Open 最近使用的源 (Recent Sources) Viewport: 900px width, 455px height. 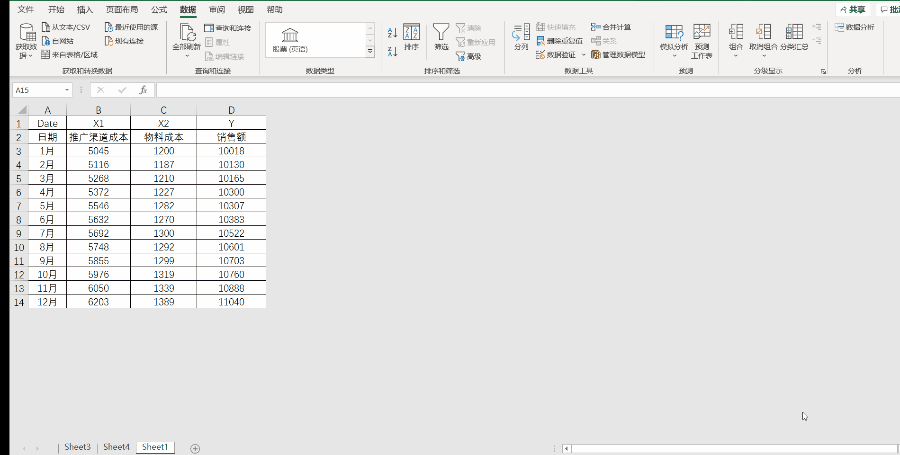click(131, 27)
